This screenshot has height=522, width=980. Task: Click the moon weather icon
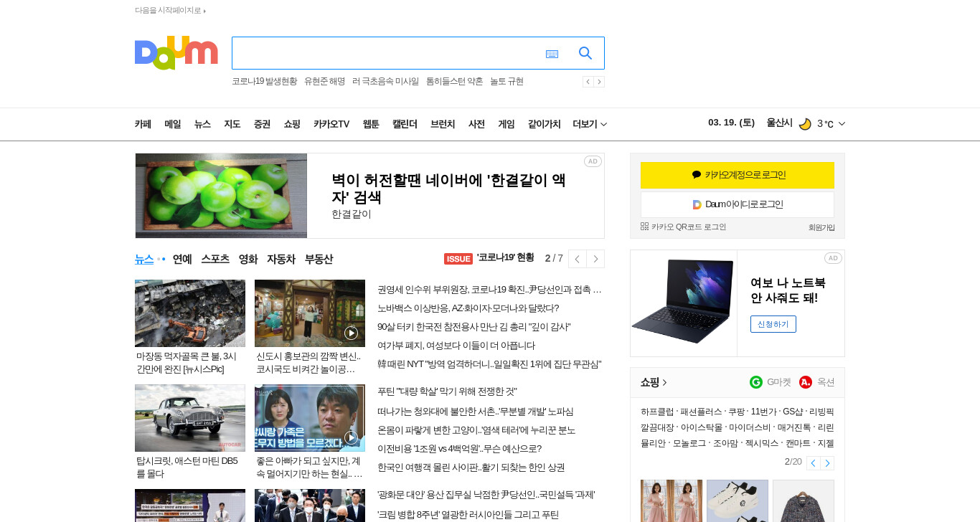click(805, 124)
